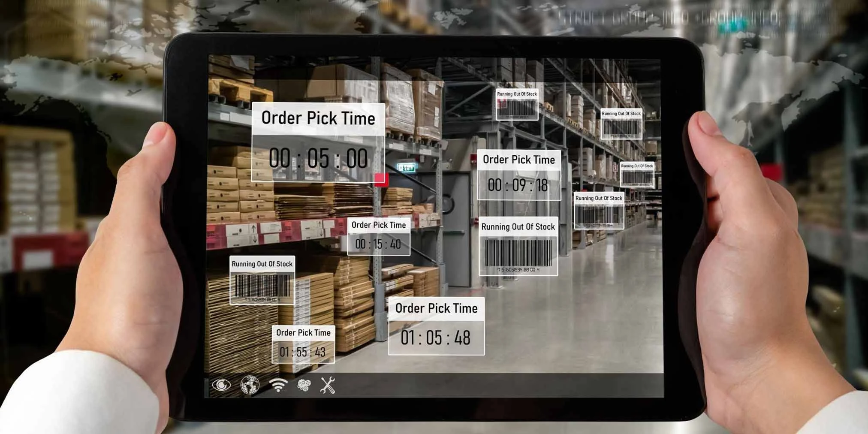
Task: Tap the Wi-Fi signal icon
Action: click(278, 385)
